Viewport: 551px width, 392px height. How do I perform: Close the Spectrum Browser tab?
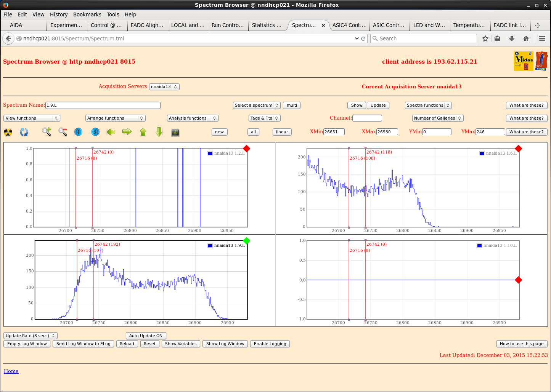pyautogui.click(x=323, y=26)
